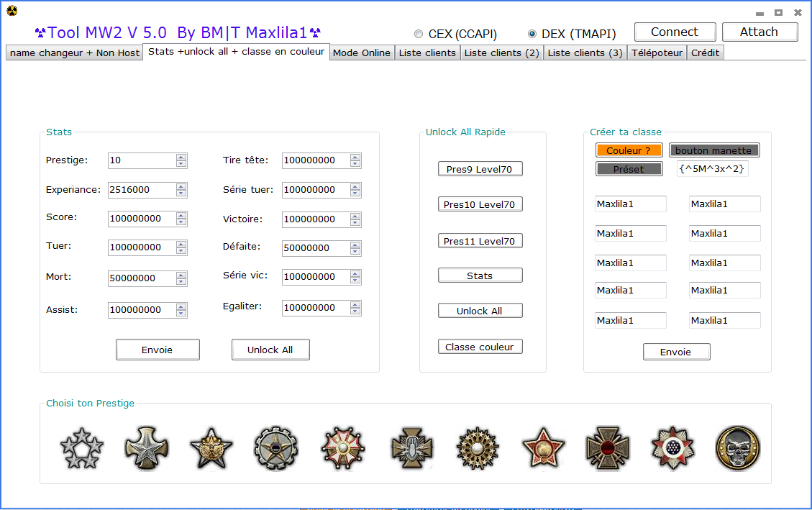The height and width of the screenshot is (510, 812).
Task: Increase the Victoire spinner value
Action: point(355,216)
